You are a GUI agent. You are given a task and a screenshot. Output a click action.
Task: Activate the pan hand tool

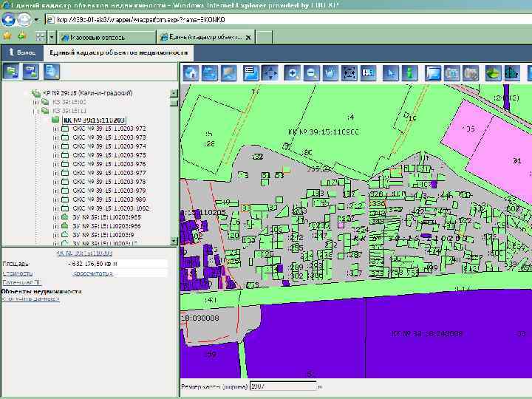click(330, 72)
